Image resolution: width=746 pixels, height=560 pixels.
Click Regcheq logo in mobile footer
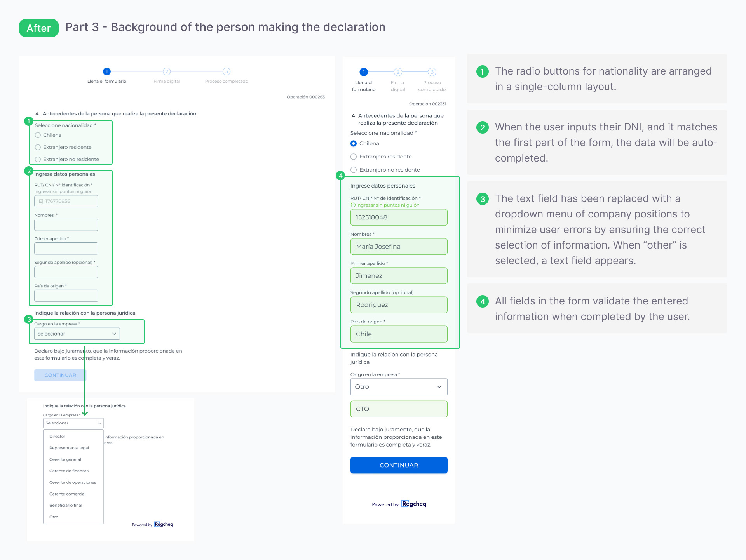[x=414, y=504]
